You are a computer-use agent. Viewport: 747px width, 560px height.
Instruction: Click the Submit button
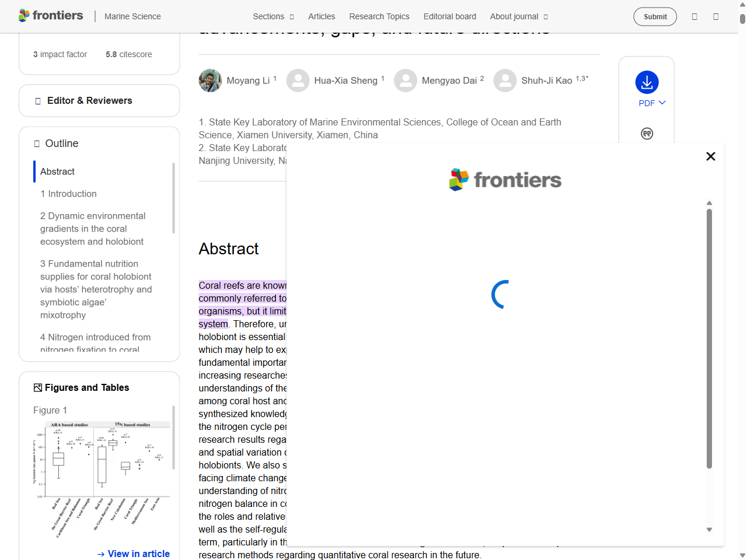pos(655,16)
